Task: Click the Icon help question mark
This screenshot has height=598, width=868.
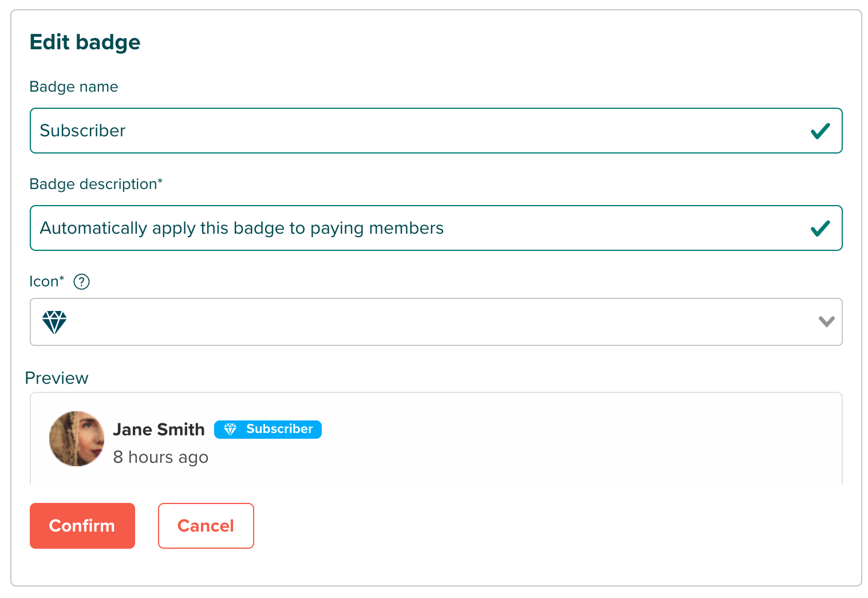Action: (x=82, y=282)
